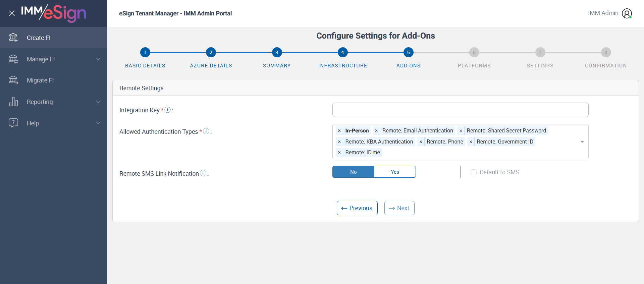Click the Allowed Authentication Types info icon

tap(206, 131)
